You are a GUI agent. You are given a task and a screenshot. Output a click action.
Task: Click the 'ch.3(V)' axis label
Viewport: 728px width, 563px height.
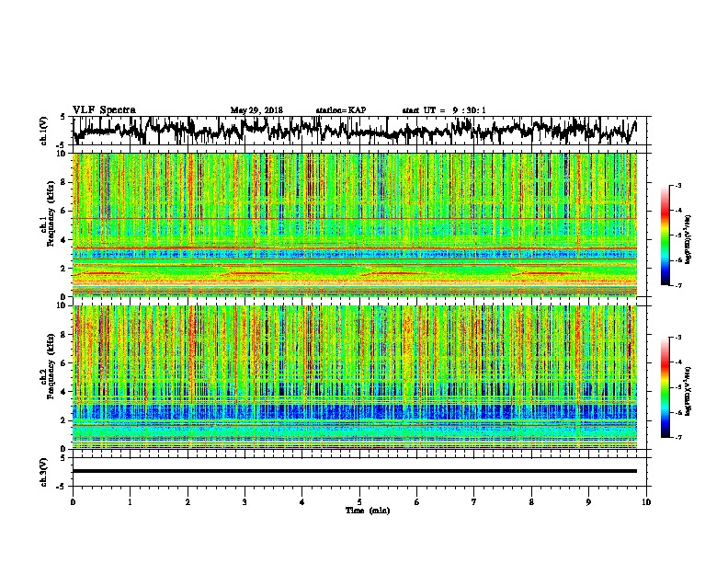pos(44,472)
